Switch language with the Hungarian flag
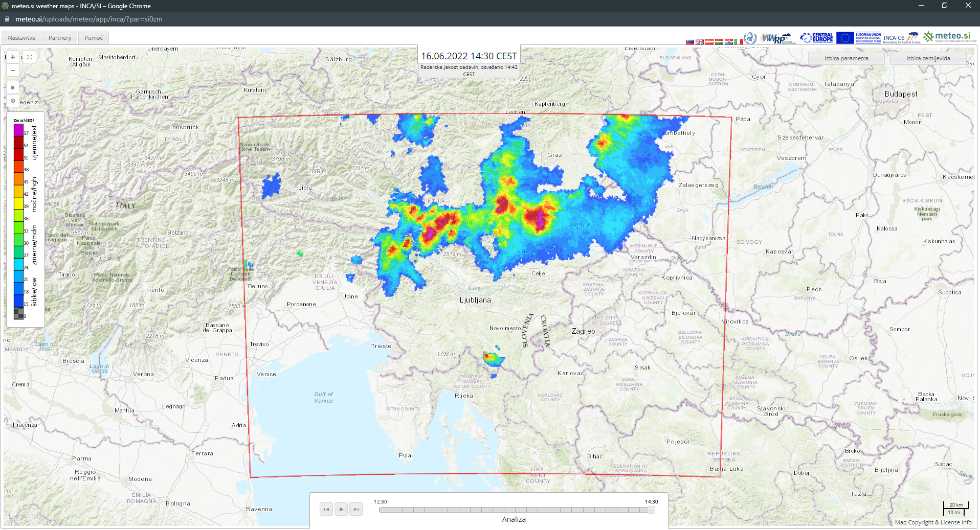The image size is (980, 530). [x=719, y=41]
